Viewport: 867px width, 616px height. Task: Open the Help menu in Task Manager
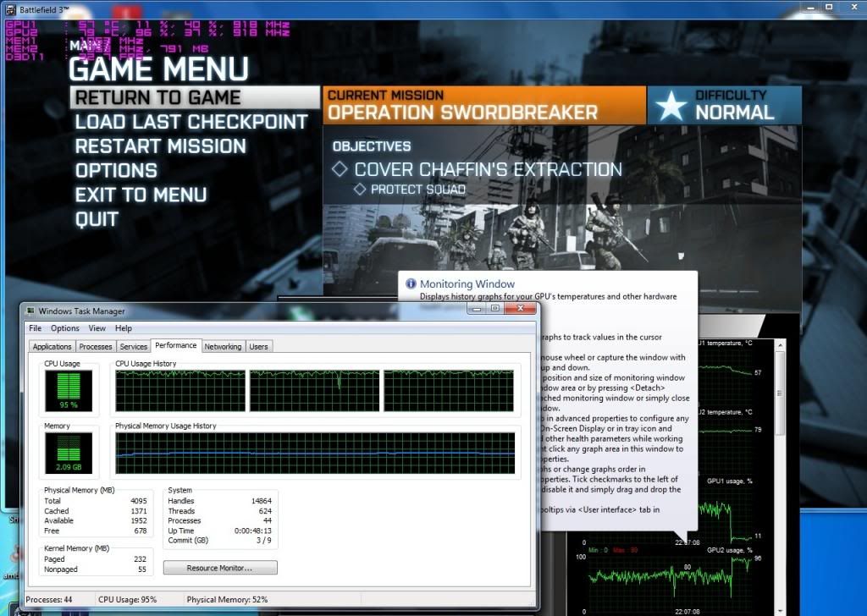(124, 328)
